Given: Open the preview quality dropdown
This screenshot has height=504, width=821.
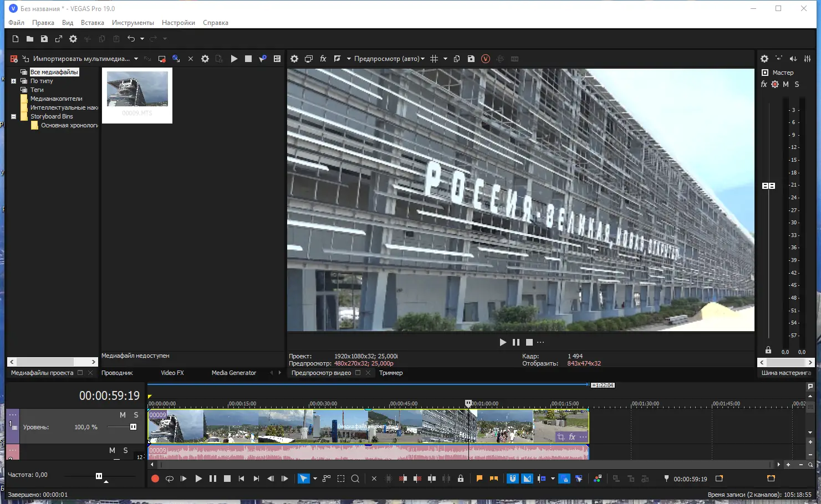Looking at the screenshot, I should [389, 59].
